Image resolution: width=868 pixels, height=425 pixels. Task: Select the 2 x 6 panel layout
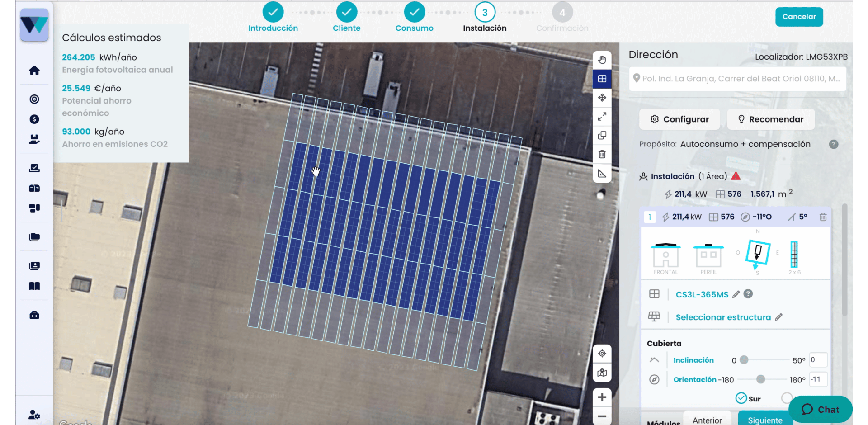[794, 258]
